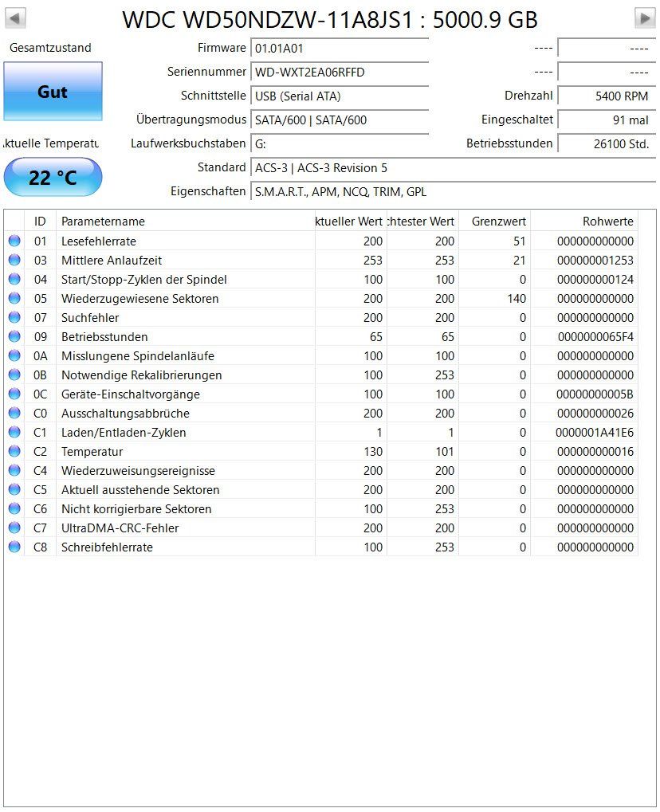This screenshot has height=812, width=660.
Task: Select raw value 000000000124
Action: [x=595, y=279]
